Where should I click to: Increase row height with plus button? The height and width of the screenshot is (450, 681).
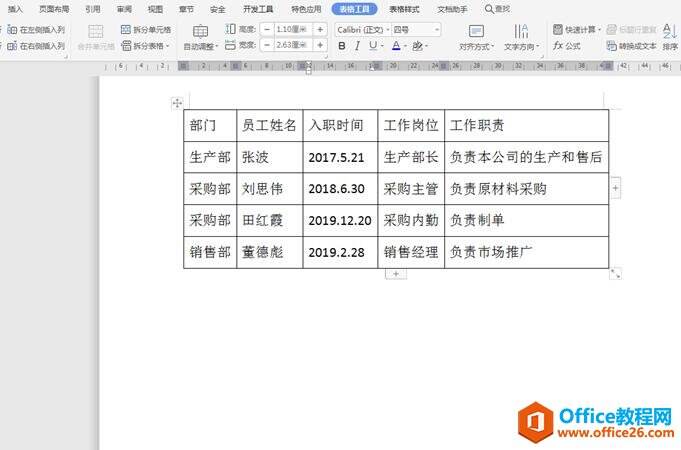pos(320,30)
